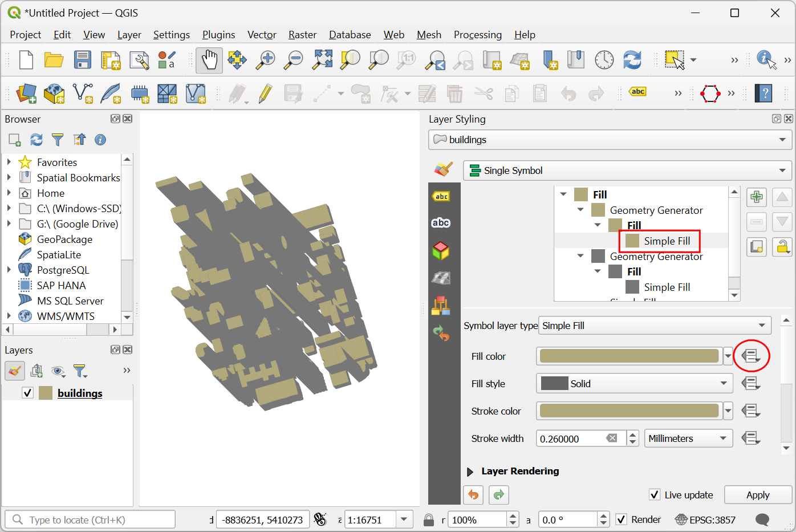Open the Single Symbol renderer dropdown
The image size is (796, 532).
click(627, 170)
